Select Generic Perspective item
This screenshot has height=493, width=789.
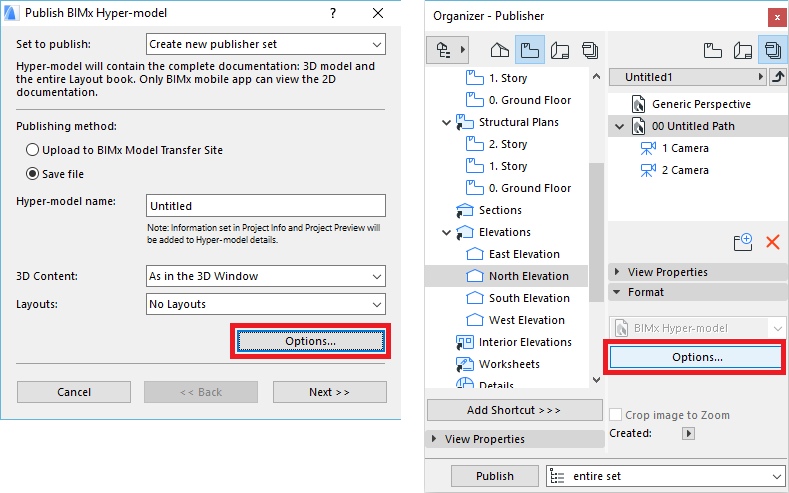pos(701,104)
